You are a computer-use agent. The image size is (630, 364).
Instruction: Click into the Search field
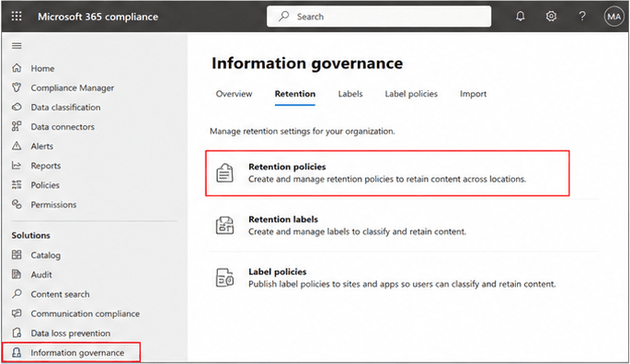379,17
